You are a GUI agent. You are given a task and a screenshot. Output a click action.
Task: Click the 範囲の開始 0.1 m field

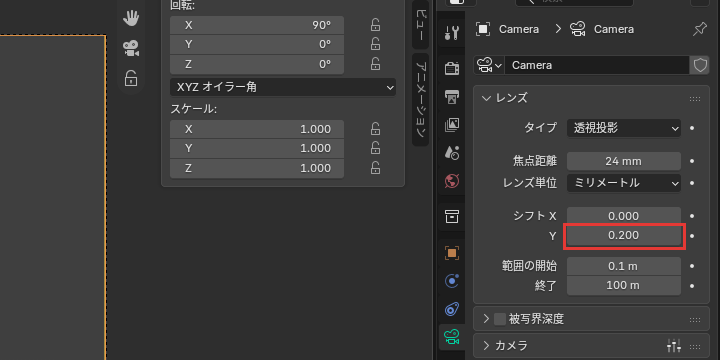pyautogui.click(x=624, y=266)
